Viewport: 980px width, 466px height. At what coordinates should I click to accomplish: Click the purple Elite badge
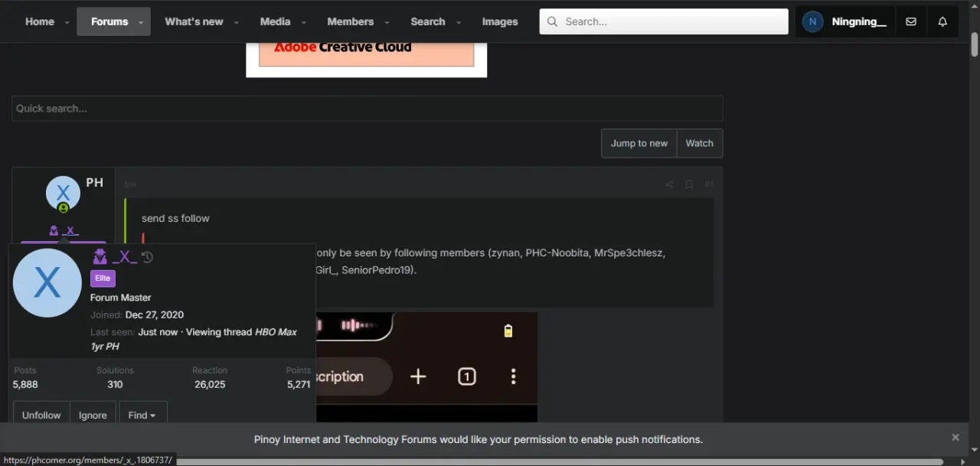(x=103, y=279)
